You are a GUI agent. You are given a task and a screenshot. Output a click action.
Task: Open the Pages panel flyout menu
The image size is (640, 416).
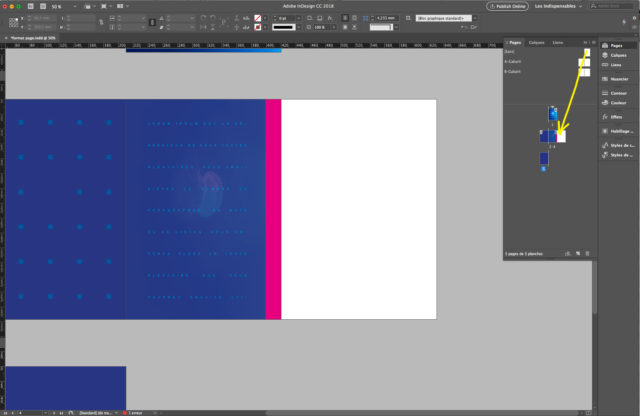[594, 43]
